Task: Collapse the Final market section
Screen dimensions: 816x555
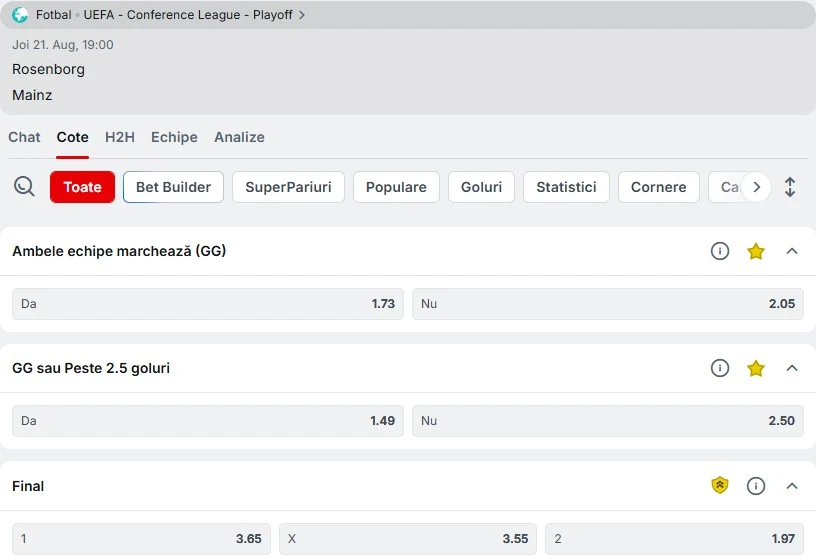Action: [792, 486]
